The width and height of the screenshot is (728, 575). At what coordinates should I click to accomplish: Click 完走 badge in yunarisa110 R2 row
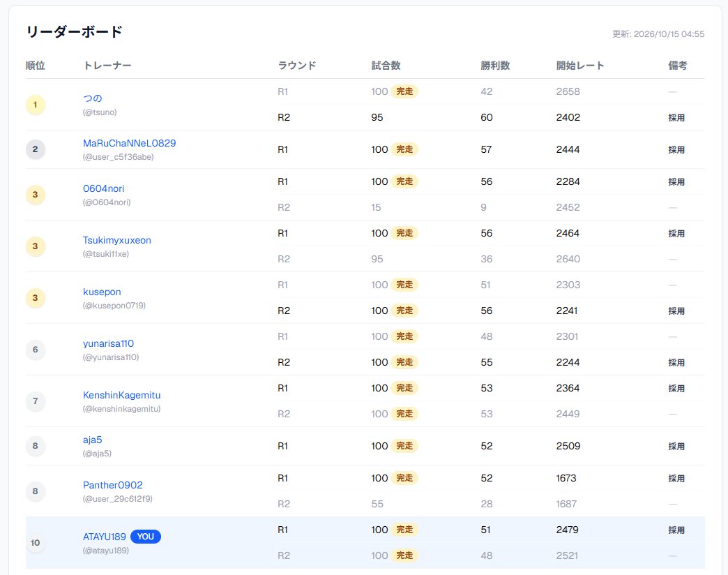click(x=404, y=362)
